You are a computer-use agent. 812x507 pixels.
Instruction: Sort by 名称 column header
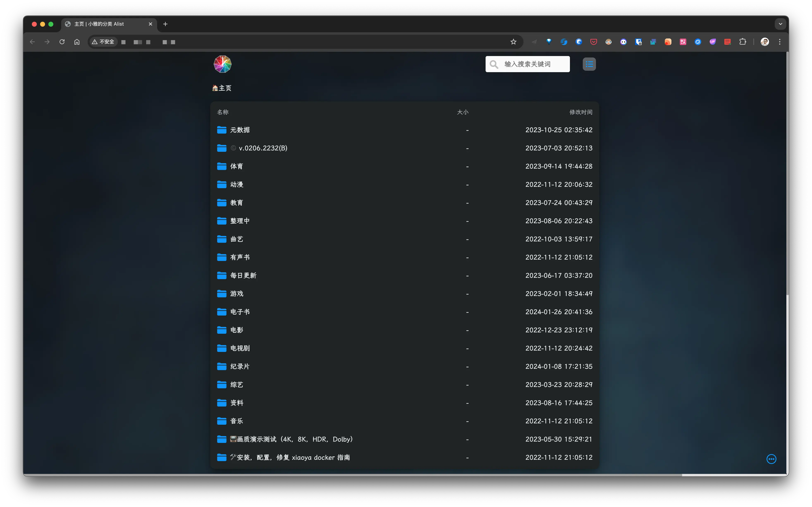click(223, 112)
